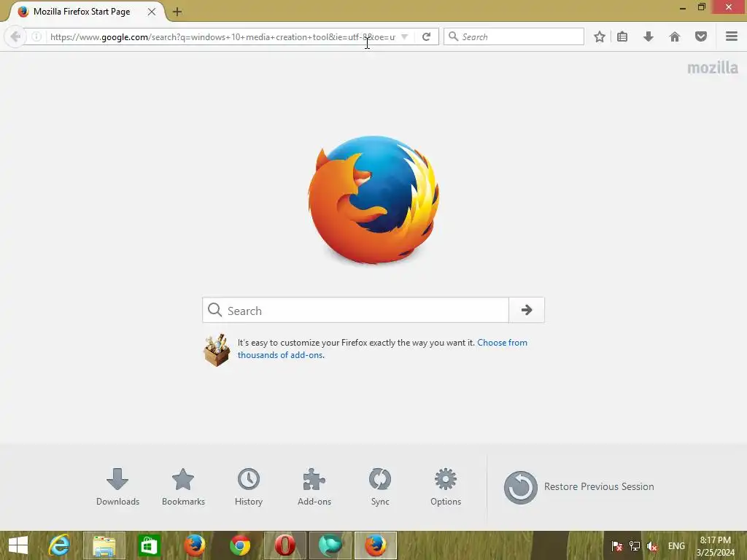The image size is (747, 560).
Task: Launch Internet Explorer from the taskbar
Action: click(x=60, y=545)
